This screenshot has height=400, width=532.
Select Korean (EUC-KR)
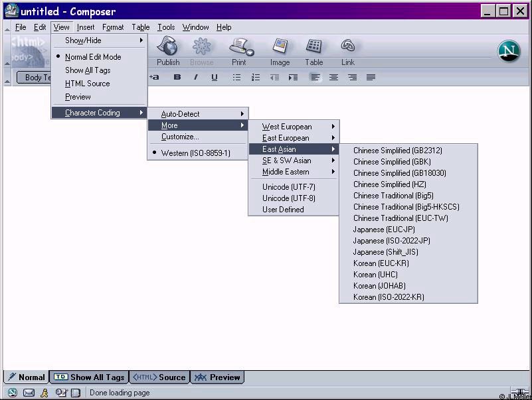pos(408,263)
